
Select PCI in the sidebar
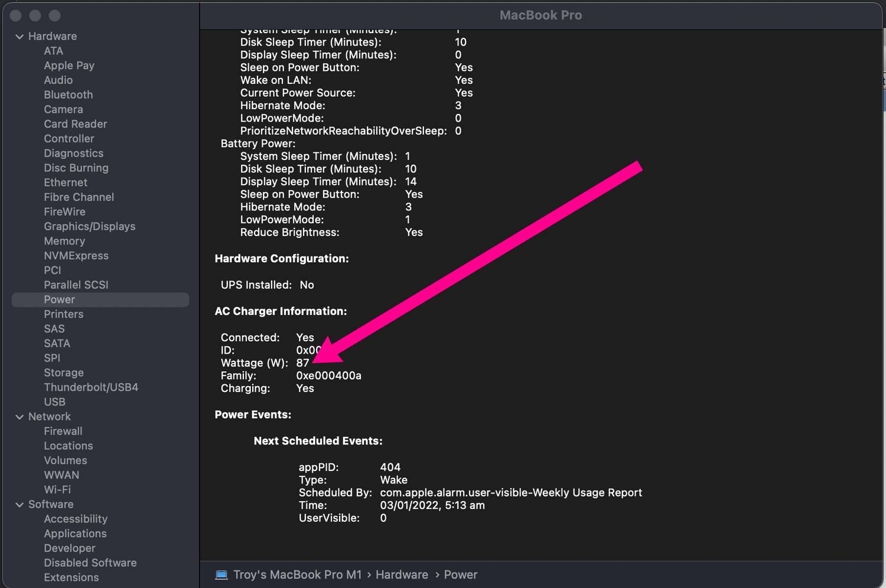52,270
